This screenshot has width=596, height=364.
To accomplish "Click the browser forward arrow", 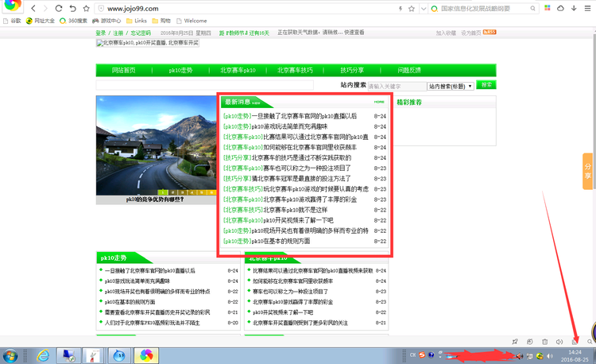I will (x=45, y=9).
